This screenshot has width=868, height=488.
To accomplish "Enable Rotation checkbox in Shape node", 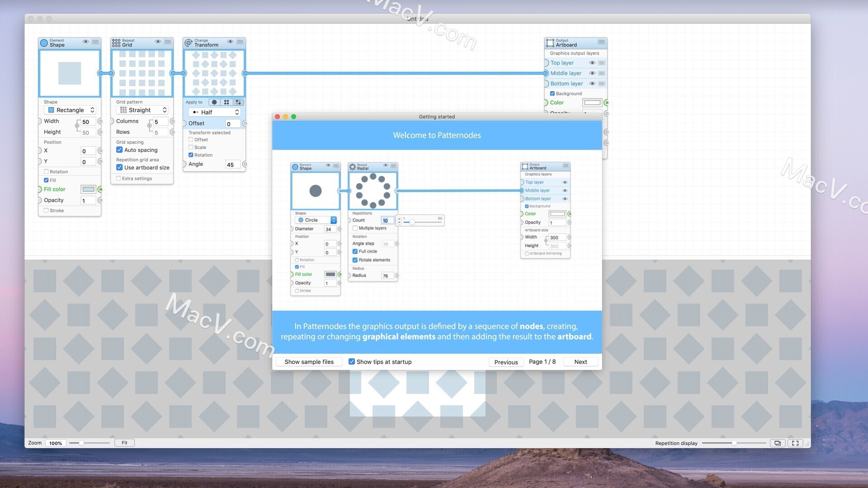I will (x=46, y=172).
